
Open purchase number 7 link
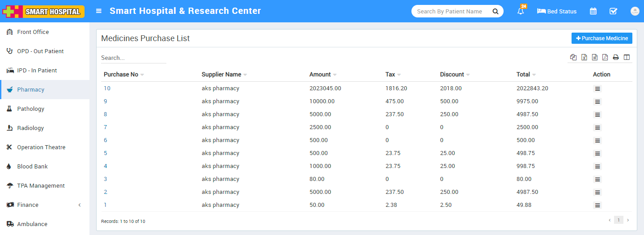click(x=106, y=127)
